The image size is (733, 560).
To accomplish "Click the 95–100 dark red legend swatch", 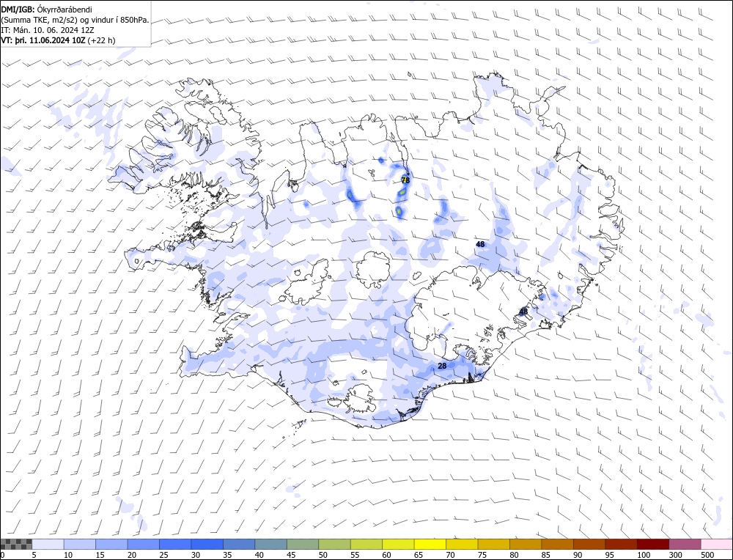I will point(620,544).
